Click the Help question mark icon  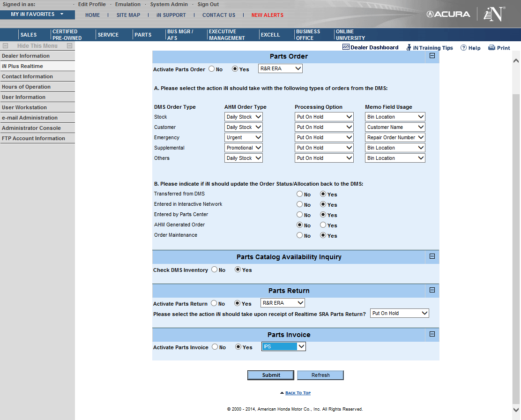pyautogui.click(x=463, y=47)
